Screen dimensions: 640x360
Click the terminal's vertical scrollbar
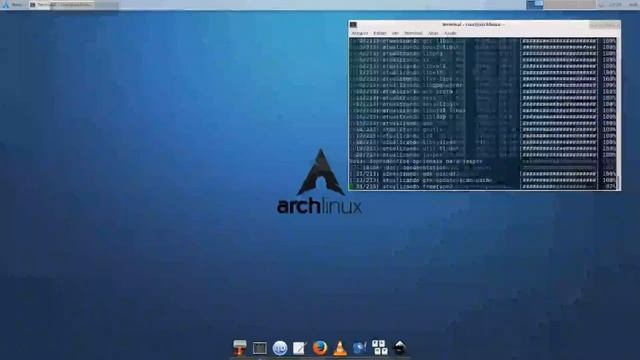coord(618,113)
